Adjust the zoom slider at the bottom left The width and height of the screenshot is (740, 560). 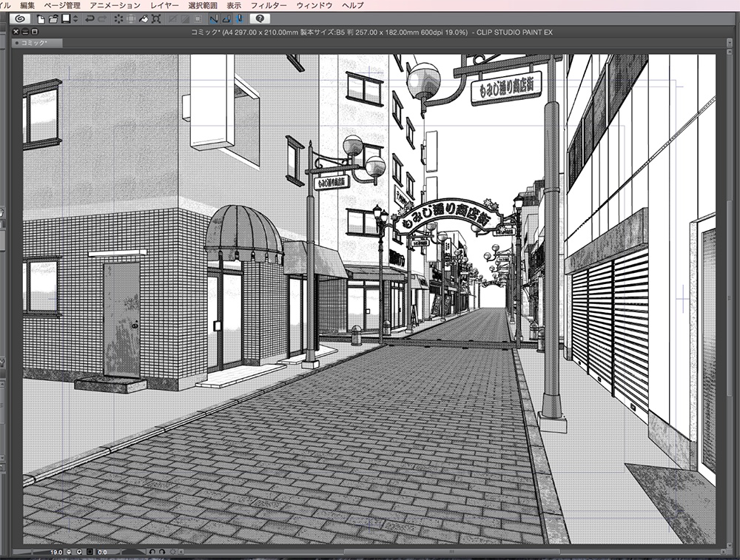33,553
